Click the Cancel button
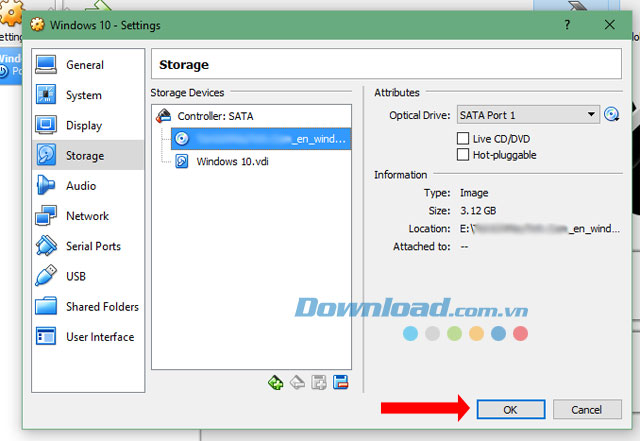640x441 pixels. click(587, 409)
